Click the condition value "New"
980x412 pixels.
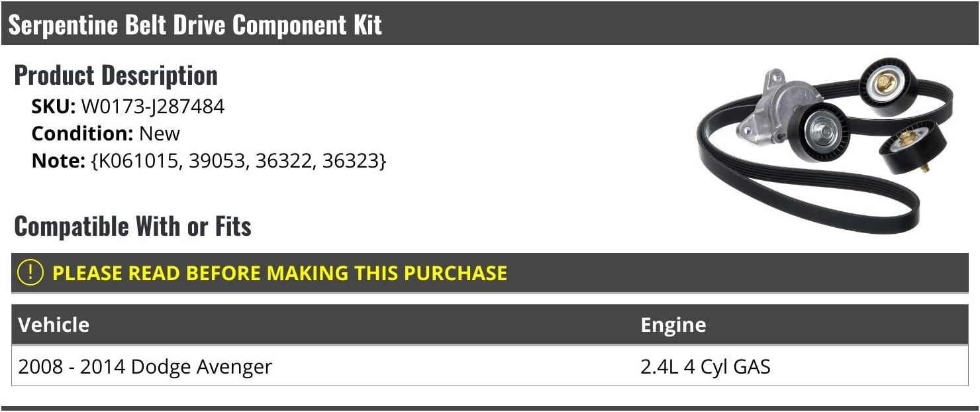click(x=159, y=134)
